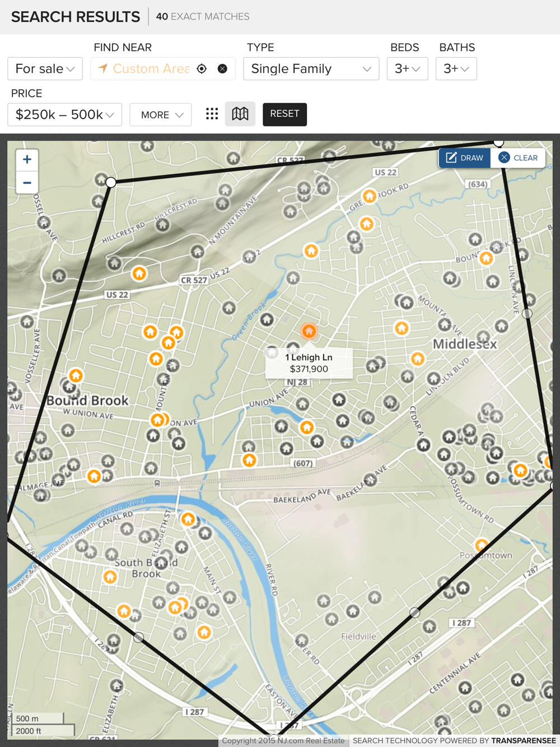Click orange house marker above Bound Brook label
Viewport: 560px width, 747px height.
coord(76,375)
